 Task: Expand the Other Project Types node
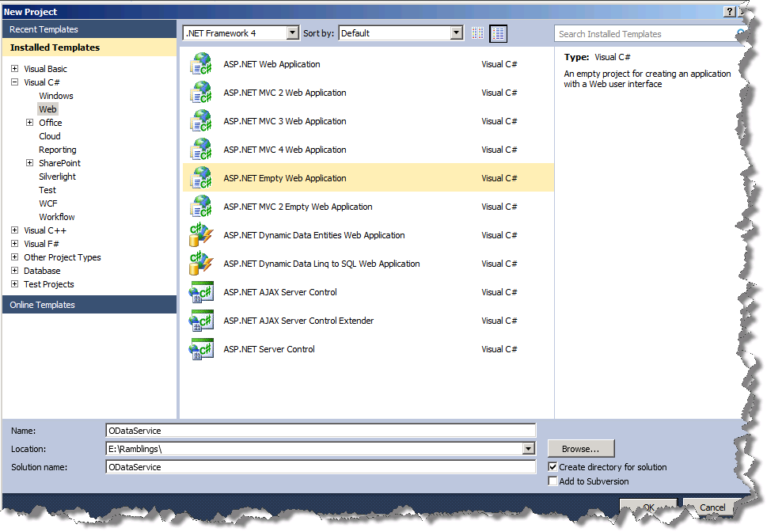pyautogui.click(x=15, y=257)
